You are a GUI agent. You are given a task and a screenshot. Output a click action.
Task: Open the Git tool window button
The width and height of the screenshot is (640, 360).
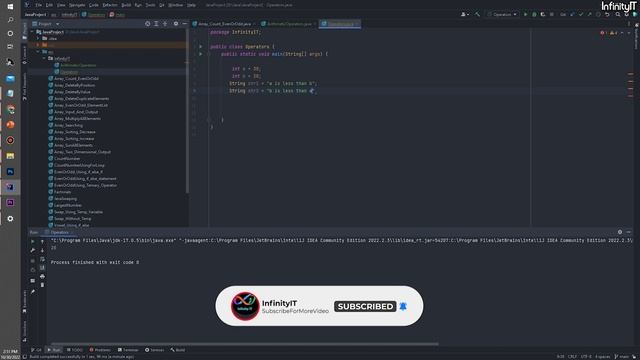(36, 350)
